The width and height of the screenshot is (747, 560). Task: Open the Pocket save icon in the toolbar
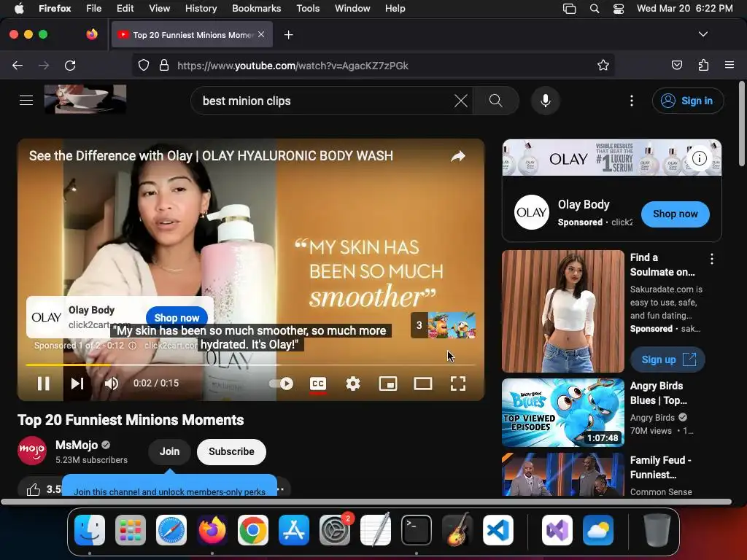676,65
